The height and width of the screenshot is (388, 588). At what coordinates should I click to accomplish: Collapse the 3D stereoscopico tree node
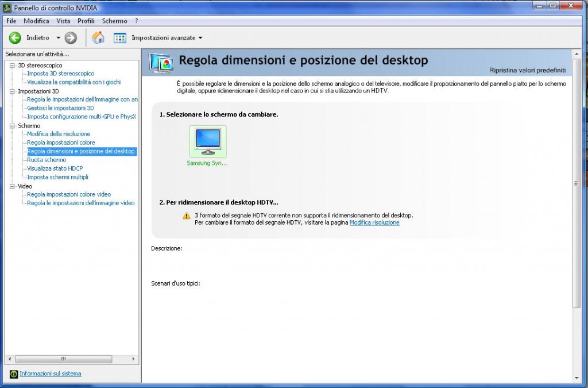(x=12, y=66)
